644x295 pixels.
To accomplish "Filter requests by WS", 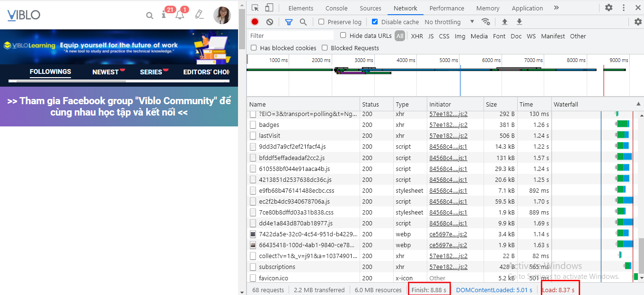I will coord(531,36).
